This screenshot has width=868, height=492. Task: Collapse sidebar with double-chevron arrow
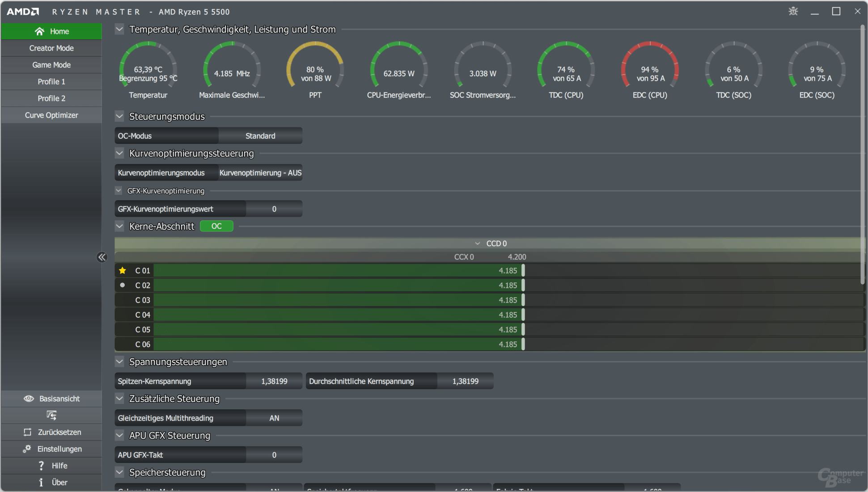102,257
